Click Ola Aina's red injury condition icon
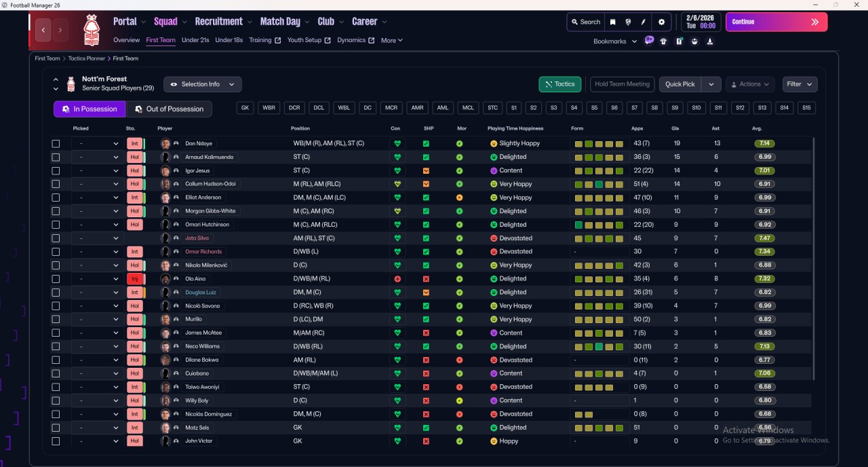868x467 pixels. pos(397,279)
